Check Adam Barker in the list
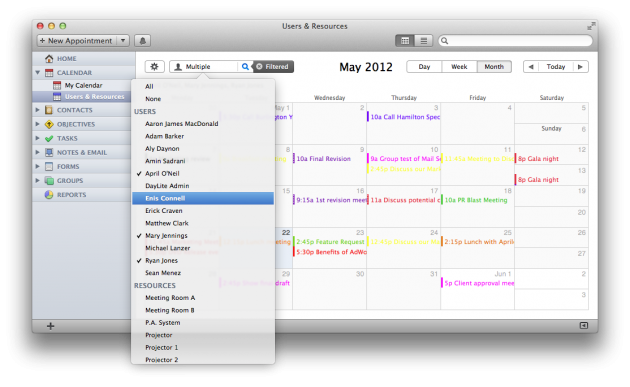This screenshot has height=387, width=630. [203, 136]
